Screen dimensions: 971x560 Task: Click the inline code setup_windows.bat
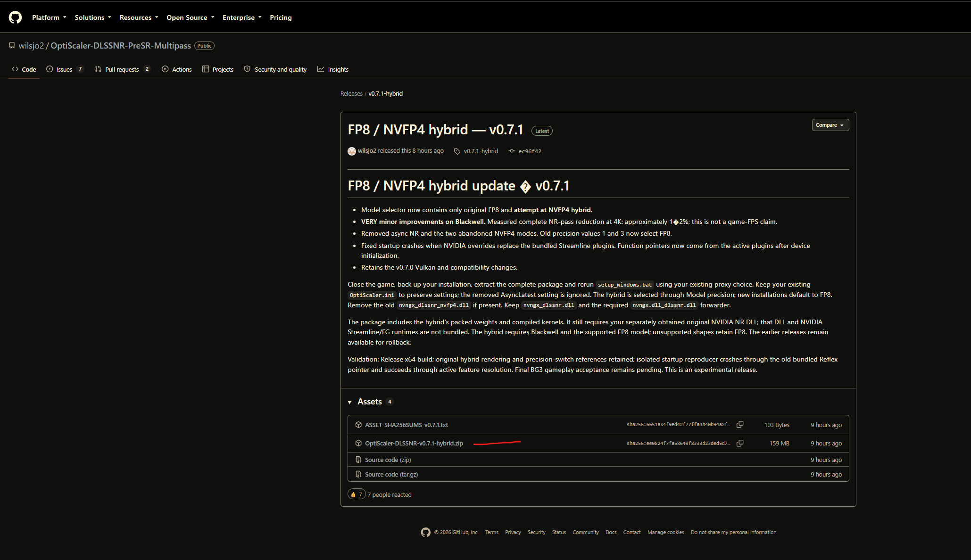coord(625,285)
